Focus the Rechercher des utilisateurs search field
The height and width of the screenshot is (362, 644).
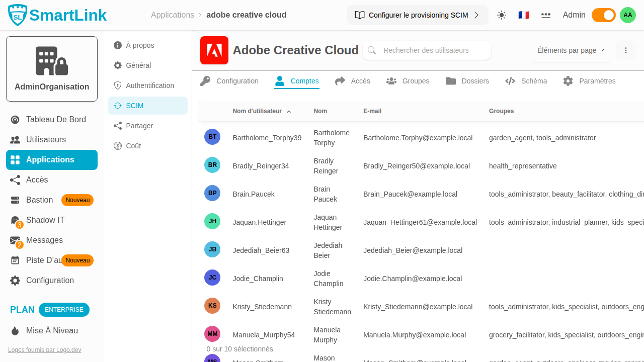click(x=433, y=50)
